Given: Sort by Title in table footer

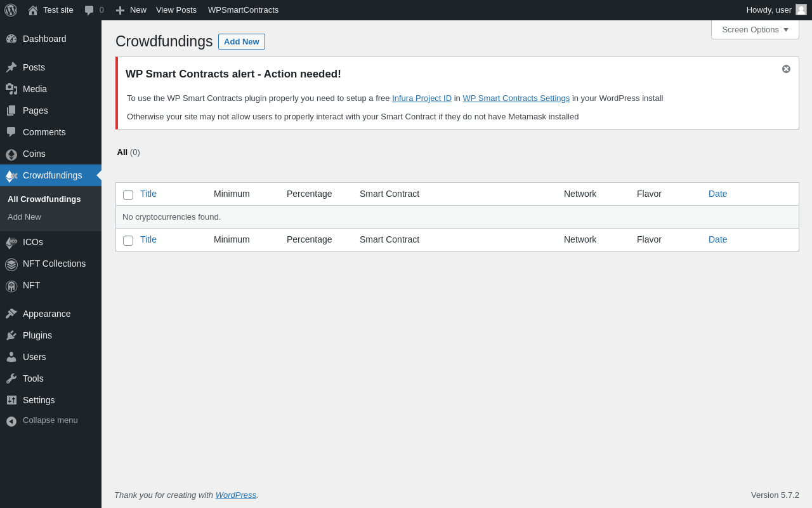Looking at the screenshot, I should click(x=148, y=239).
